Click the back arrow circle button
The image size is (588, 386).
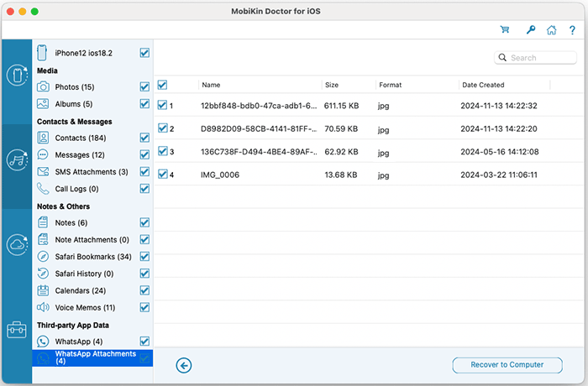(x=184, y=365)
